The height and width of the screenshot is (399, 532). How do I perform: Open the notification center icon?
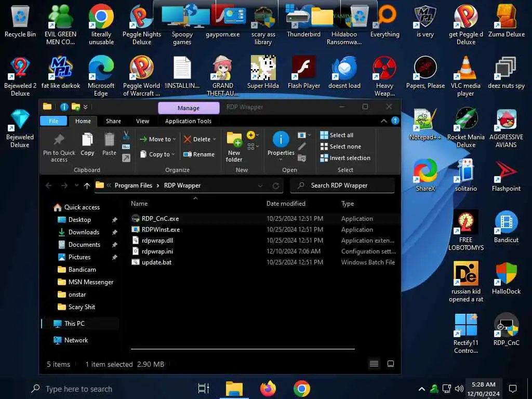click(513, 389)
